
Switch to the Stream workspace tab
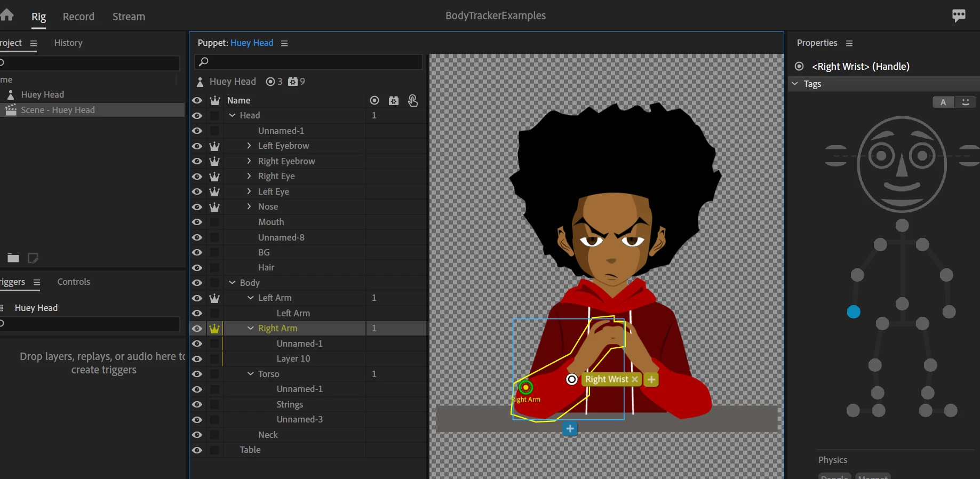(x=129, y=17)
